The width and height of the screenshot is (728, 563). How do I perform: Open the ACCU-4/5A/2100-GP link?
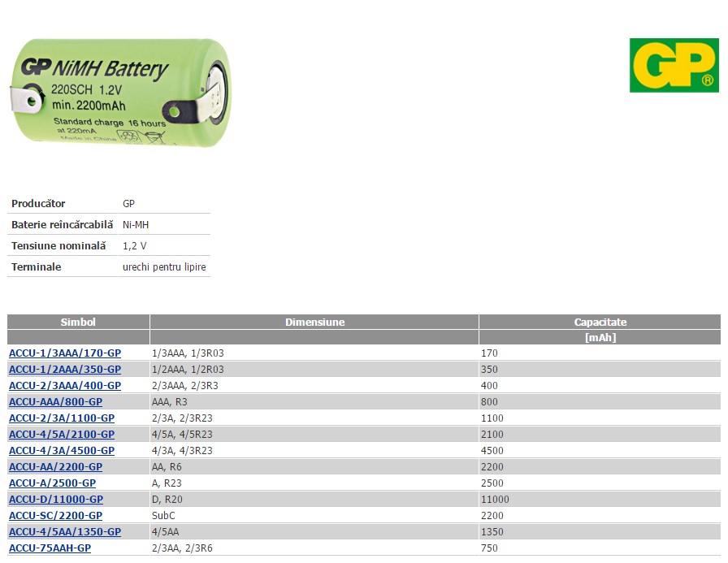click(x=62, y=435)
